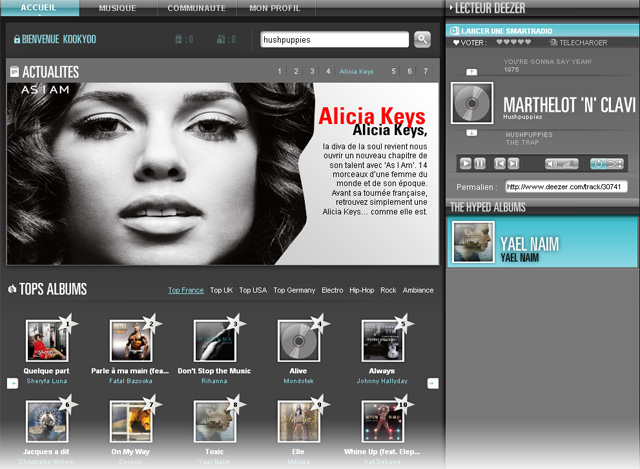
Task: Show the next page of top albums
Action: coord(432,383)
